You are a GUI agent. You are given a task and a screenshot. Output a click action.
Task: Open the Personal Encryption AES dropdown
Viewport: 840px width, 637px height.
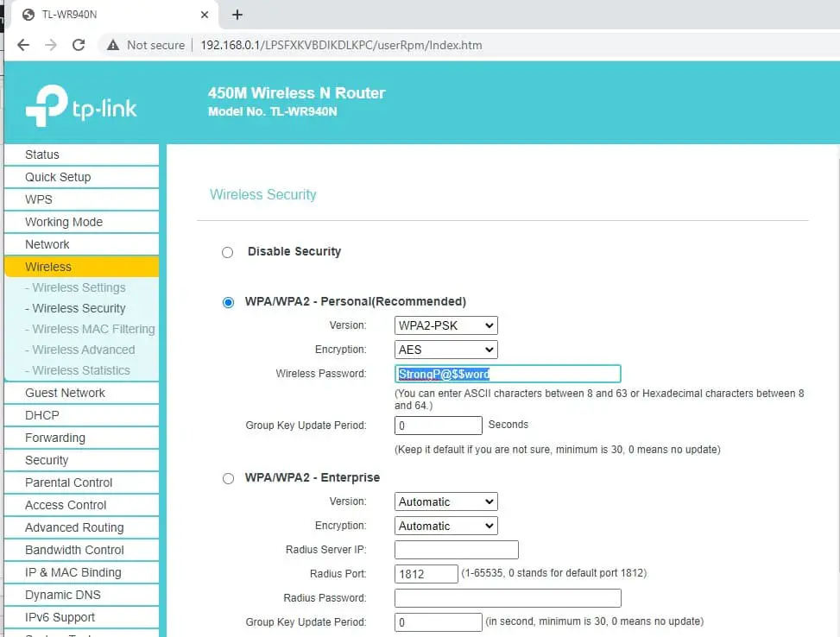tap(445, 350)
